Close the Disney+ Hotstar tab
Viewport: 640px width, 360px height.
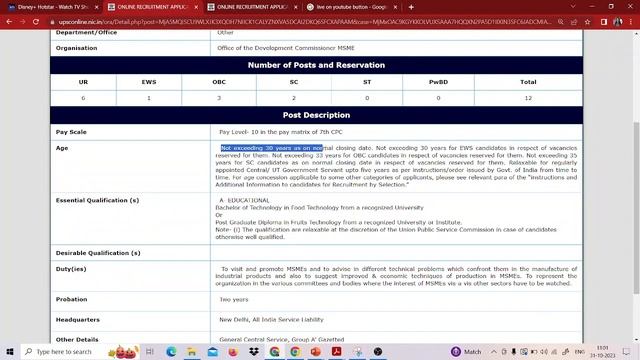point(96,7)
